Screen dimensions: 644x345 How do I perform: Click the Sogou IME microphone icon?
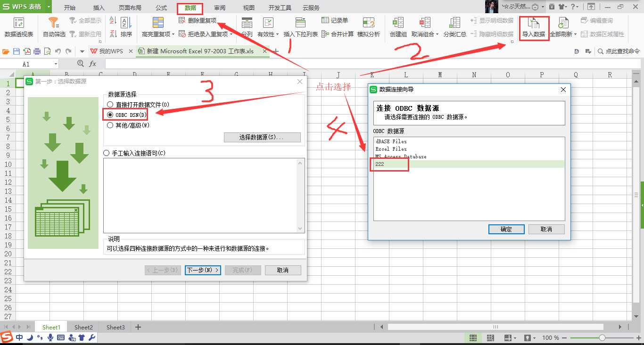pos(50,337)
